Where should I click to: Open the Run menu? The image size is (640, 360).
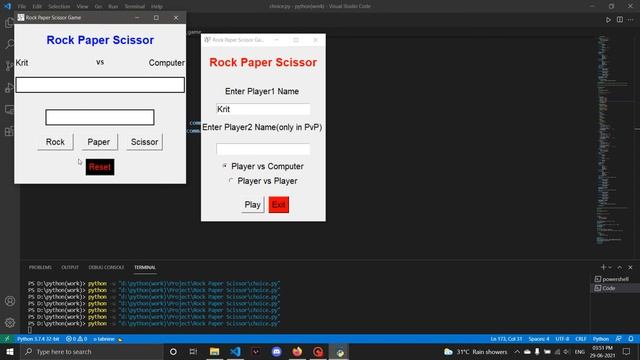point(113,7)
